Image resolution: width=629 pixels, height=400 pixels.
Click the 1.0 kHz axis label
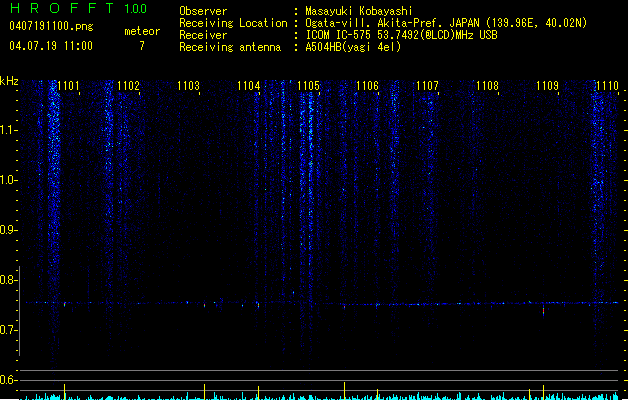click(x=8, y=180)
